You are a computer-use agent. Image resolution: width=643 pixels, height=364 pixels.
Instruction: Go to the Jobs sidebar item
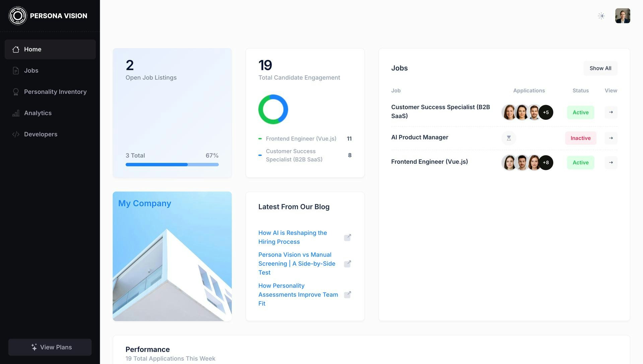(31, 71)
